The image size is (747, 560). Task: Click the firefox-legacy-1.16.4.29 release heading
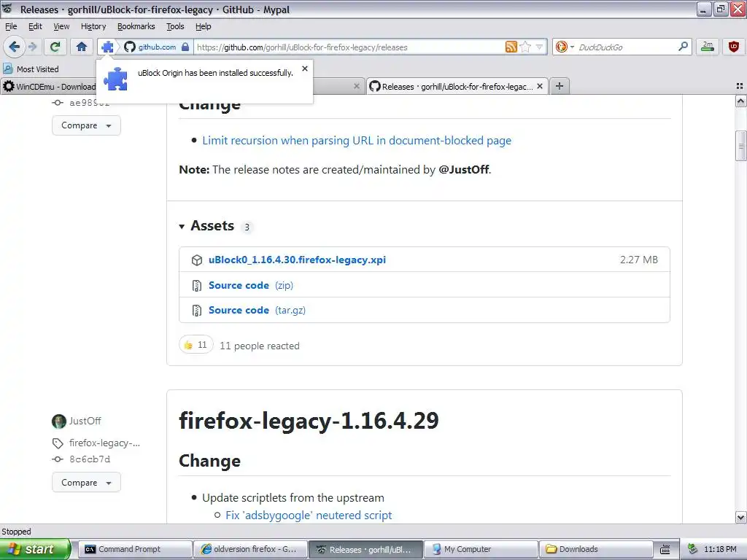309,421
